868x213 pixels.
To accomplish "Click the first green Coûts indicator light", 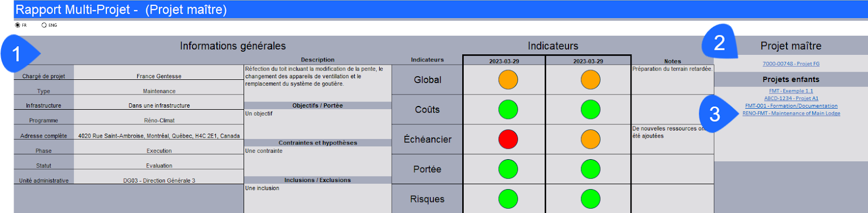I will [508, 109].
